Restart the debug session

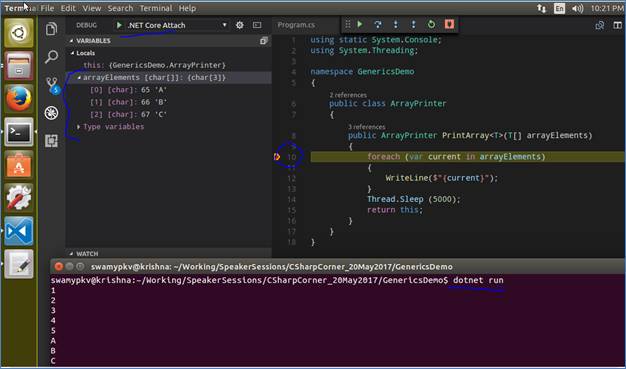point(431,24)
